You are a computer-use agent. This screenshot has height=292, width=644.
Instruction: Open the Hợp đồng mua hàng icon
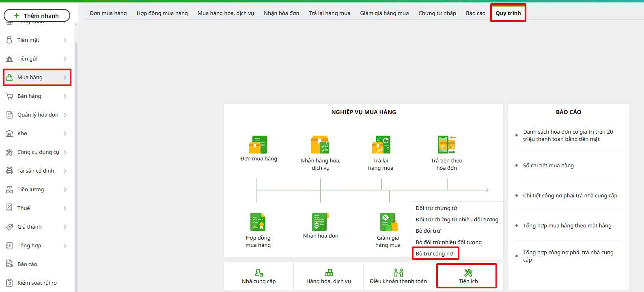[258, 222]
